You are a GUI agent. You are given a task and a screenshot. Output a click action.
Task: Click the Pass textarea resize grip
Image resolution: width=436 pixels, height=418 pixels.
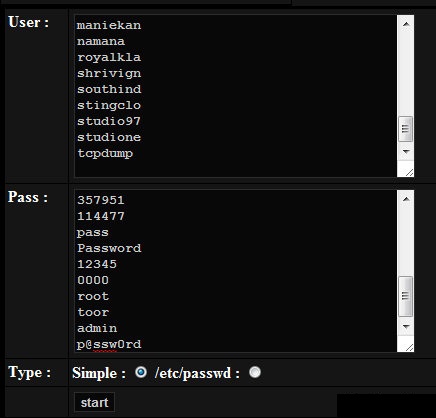(x=409, y=347)
